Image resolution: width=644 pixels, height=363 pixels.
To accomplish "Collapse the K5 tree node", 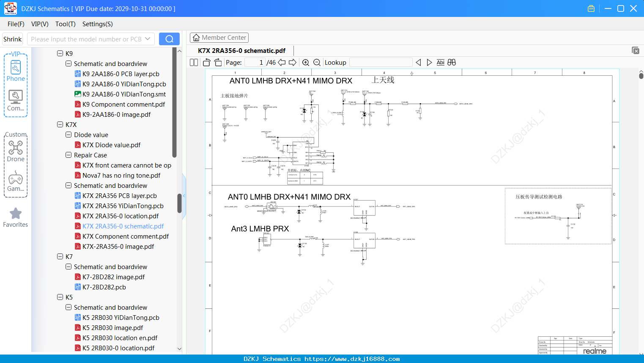I will click(x=60, y=297).
